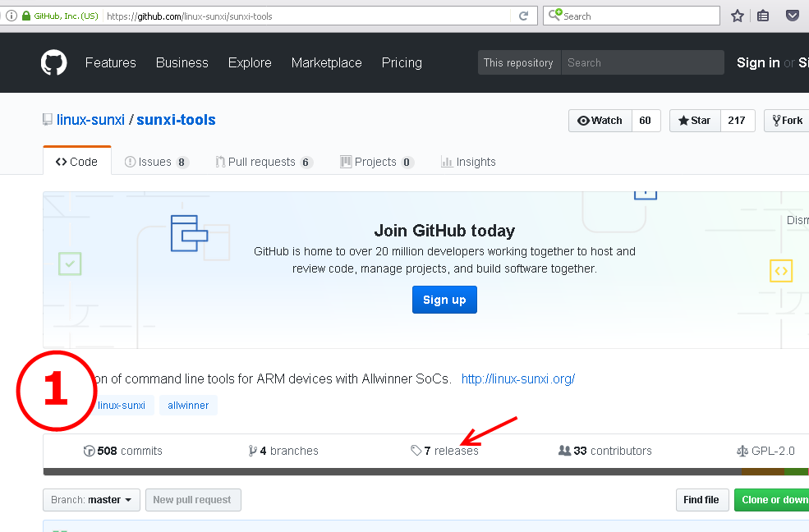Click the green padlock security icon
809x532 pixels.
coord(25,16)
